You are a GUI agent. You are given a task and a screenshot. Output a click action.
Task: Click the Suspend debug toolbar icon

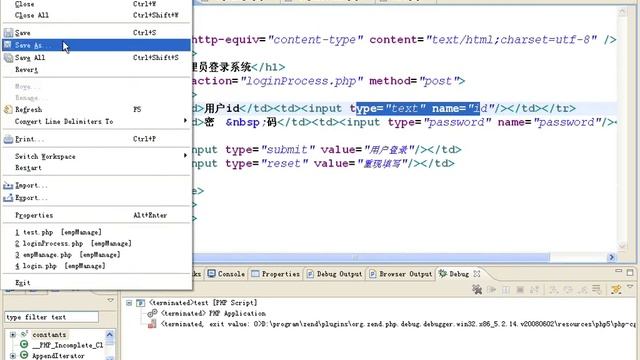(x=506, y=289)
